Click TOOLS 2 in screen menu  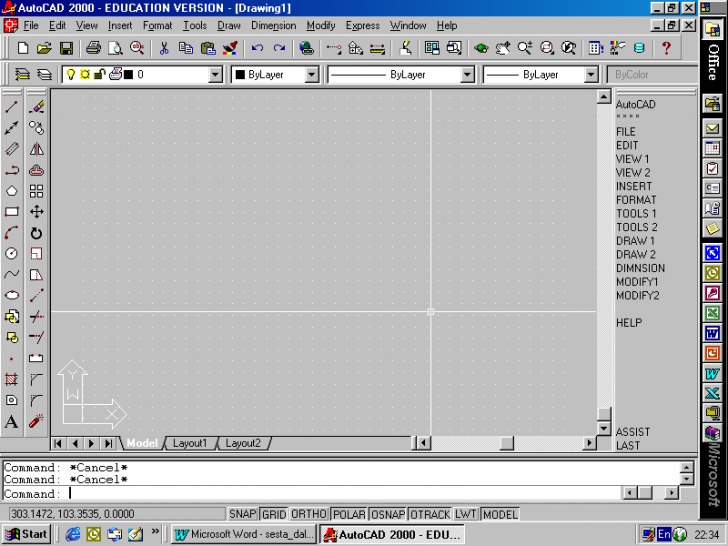[637, 227]
